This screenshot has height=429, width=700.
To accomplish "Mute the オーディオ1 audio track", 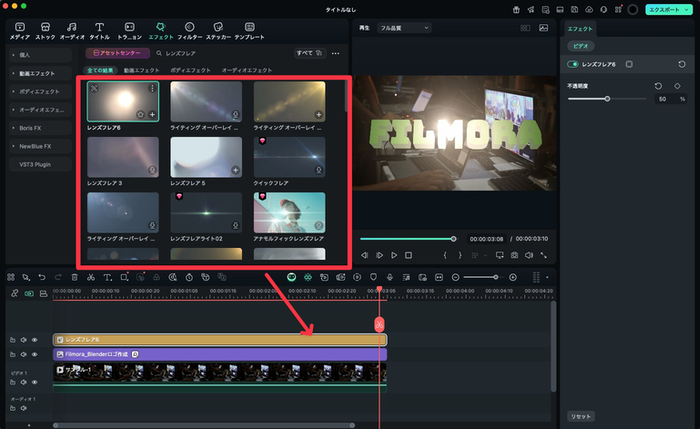I will [22, 409].
